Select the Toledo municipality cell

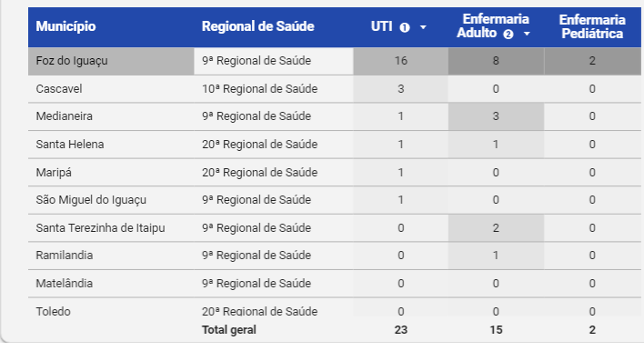click(x=111, y=309)
